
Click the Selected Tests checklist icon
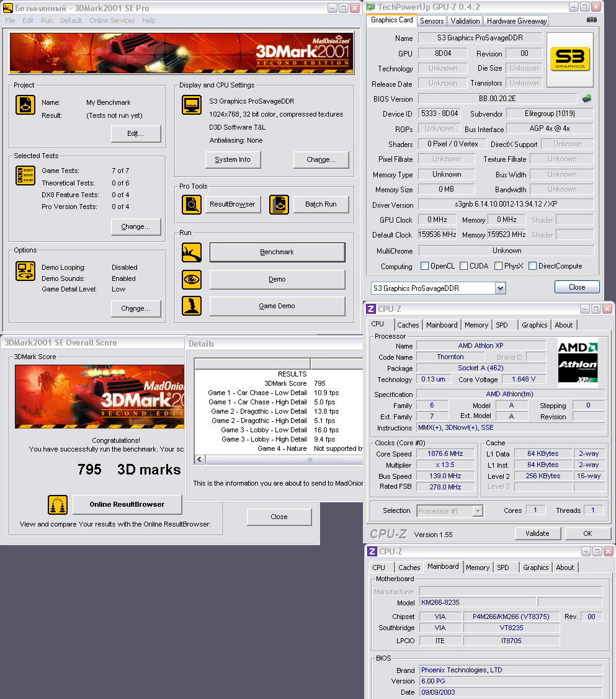click(x=25, y=175)
